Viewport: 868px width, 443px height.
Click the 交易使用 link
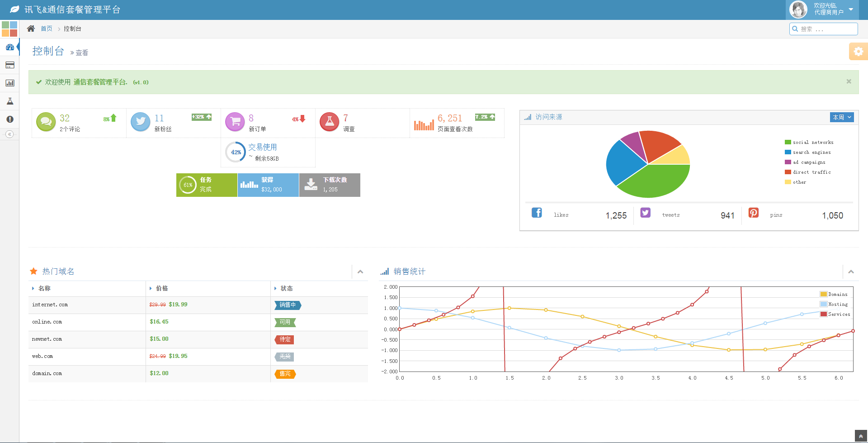pyautogui.click(x=263, y=147)
